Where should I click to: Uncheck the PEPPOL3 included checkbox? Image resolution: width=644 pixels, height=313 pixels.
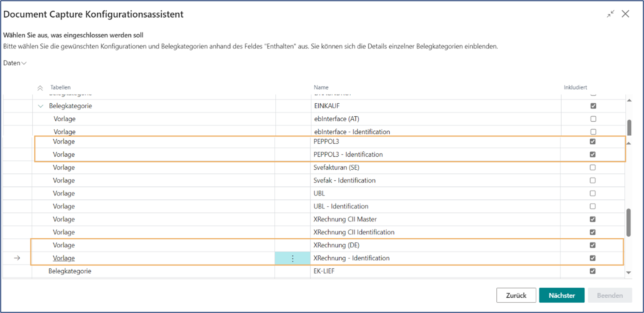(592, 142)
